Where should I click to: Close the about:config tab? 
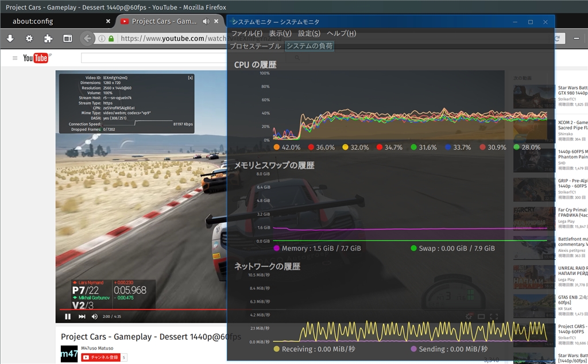coord(108,21)
